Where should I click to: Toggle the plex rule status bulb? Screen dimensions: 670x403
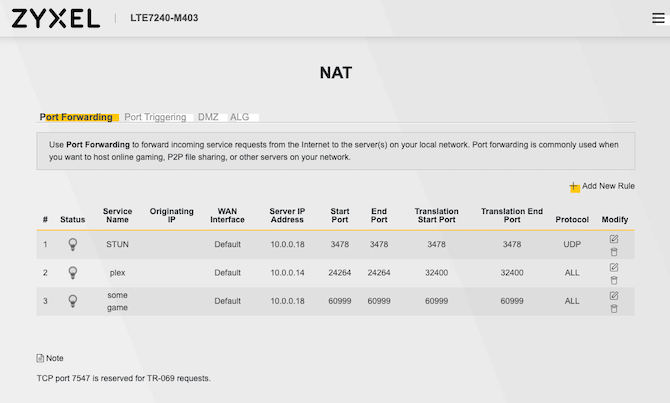coord(72,272)
